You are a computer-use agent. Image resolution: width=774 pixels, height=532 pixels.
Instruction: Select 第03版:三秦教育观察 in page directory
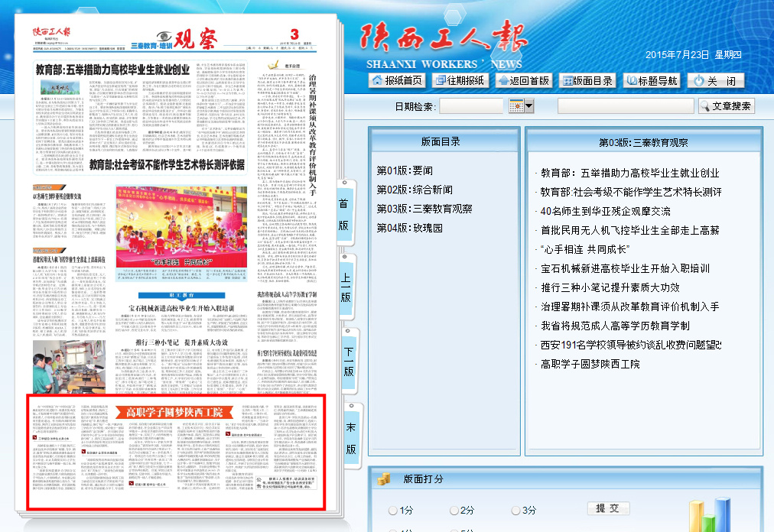(424, 209)
